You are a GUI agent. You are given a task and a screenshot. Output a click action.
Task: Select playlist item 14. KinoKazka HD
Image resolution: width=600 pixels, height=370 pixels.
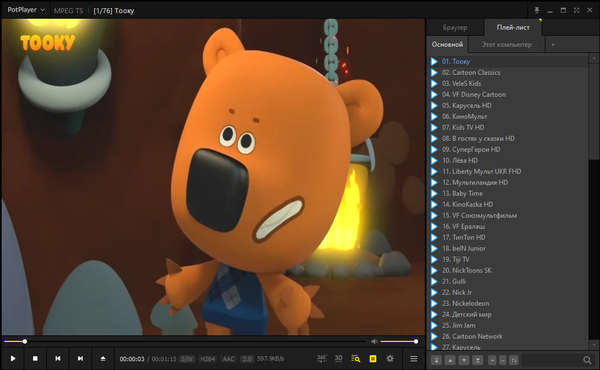click(x=508, y=204)
